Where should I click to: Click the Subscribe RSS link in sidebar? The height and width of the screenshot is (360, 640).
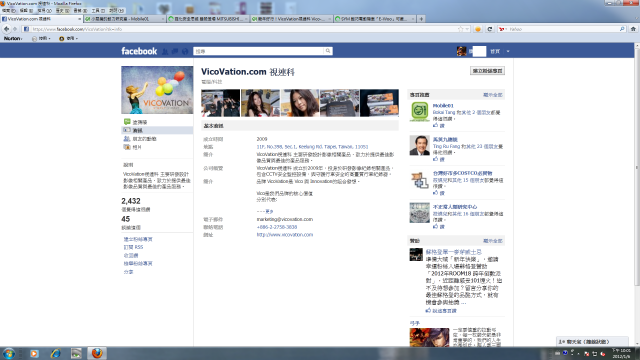133,247
